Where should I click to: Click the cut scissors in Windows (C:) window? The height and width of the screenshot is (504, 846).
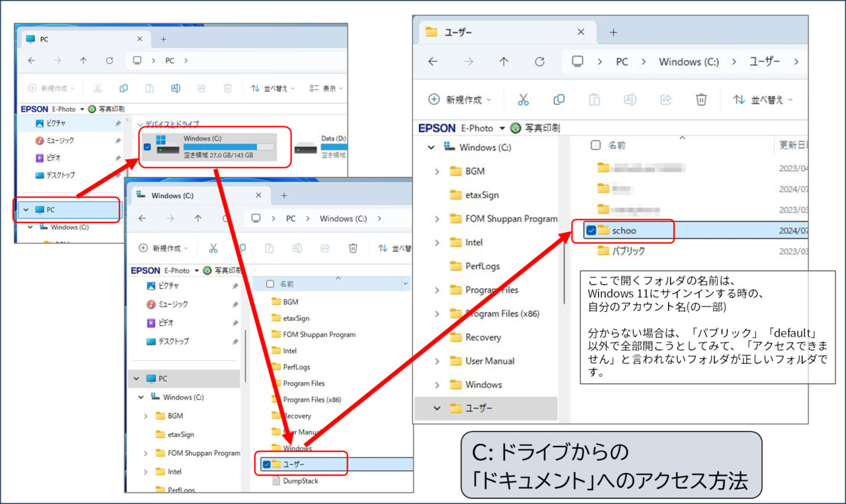pyautogui.click(x=213, y=248)
